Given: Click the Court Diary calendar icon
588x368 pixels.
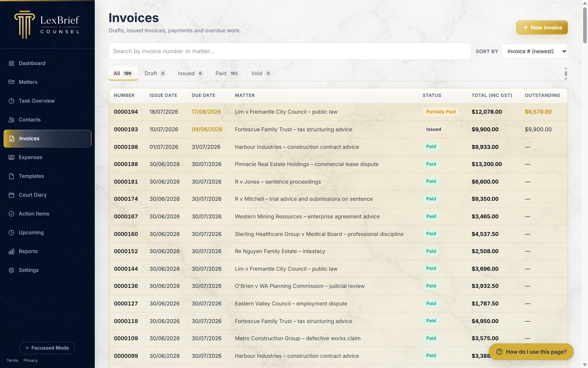Looking at the screenshot, I should [x=11, y=195].
